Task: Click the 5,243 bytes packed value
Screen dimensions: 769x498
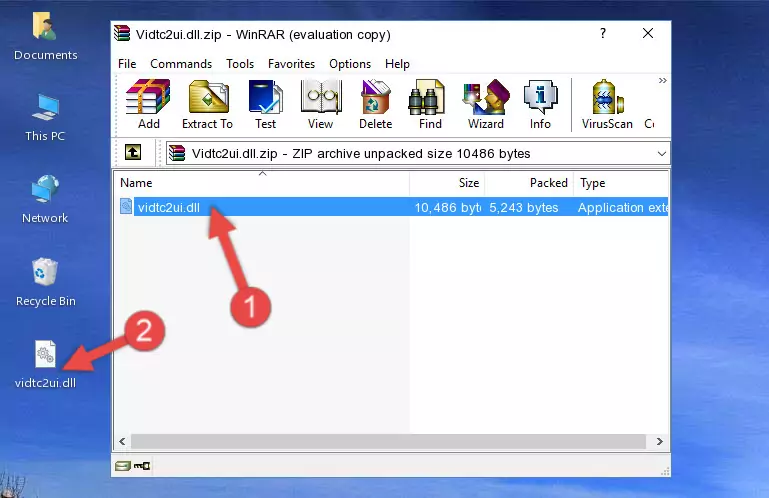Action: pos(523,208)
